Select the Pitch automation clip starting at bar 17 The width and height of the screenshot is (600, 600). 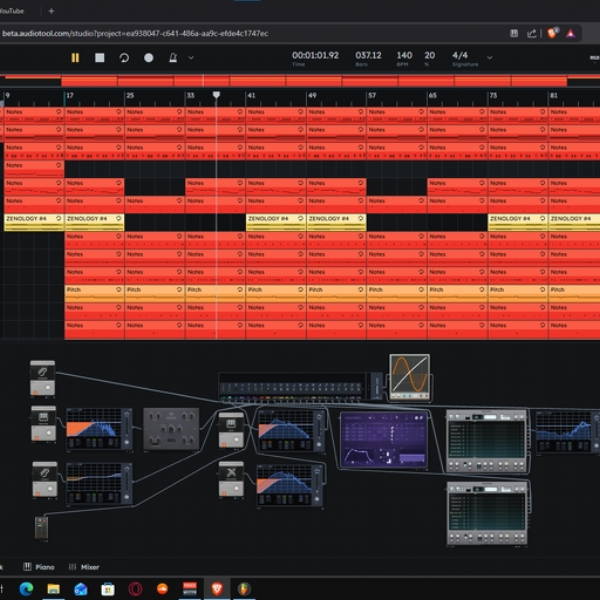coord(94,294)
